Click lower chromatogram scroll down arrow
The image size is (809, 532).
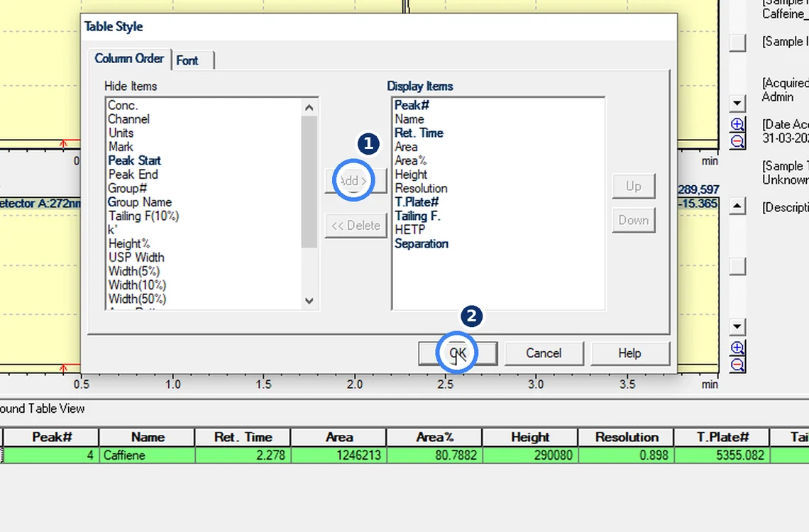click(737, 326)
